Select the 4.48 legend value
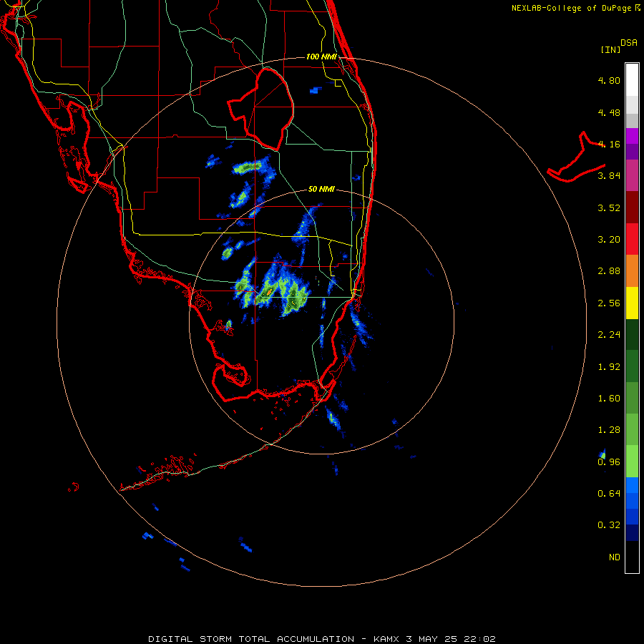644x644 pixels. [609, 112]
